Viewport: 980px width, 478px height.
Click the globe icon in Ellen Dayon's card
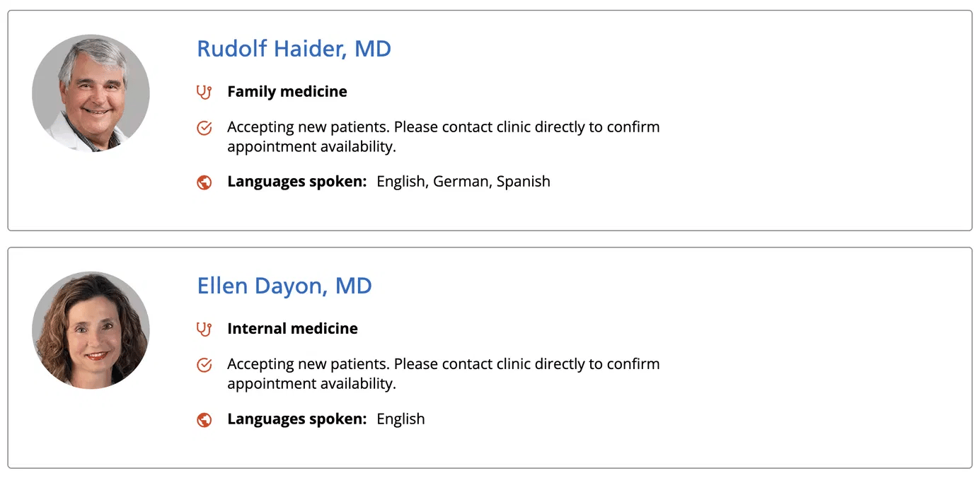pos(204,419)
